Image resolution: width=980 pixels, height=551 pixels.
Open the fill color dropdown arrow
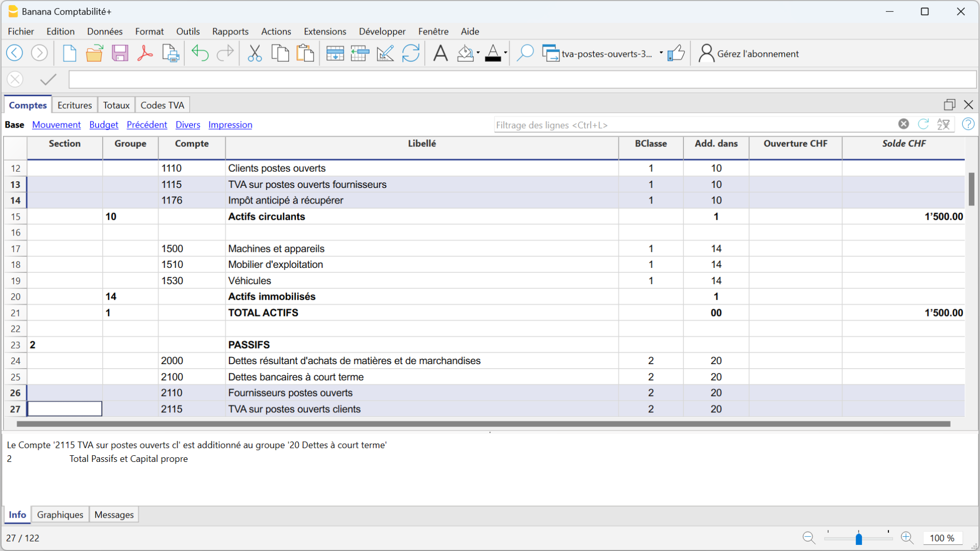click(x=478, y=53)
